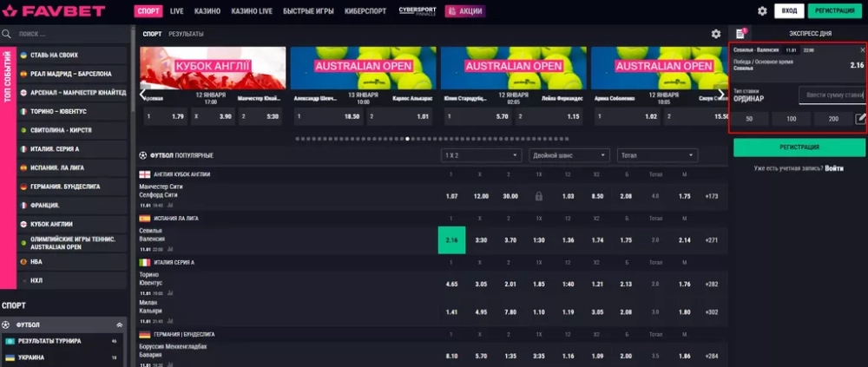Viewport: 868px width, 367px height.
Task: Open Реал Мадрид – Барселона top event
Action: click(73, 74)
